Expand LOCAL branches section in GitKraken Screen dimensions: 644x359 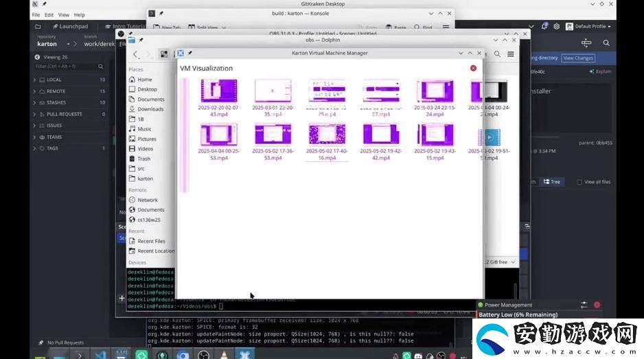tap(69, 80)
